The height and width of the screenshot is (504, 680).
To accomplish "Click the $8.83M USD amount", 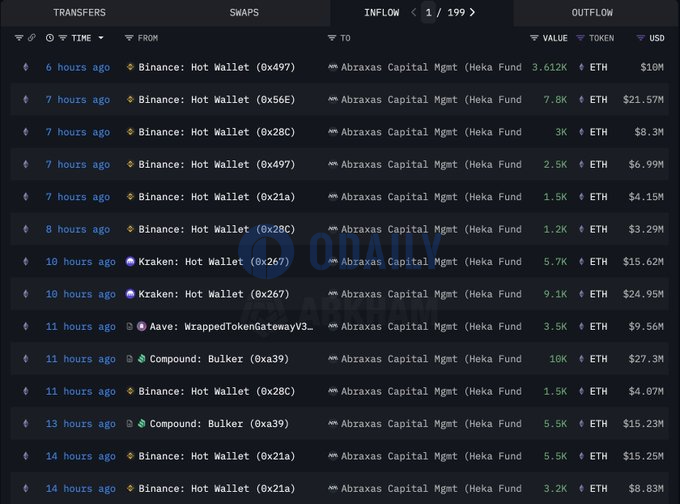I will [x=646, y=489].
